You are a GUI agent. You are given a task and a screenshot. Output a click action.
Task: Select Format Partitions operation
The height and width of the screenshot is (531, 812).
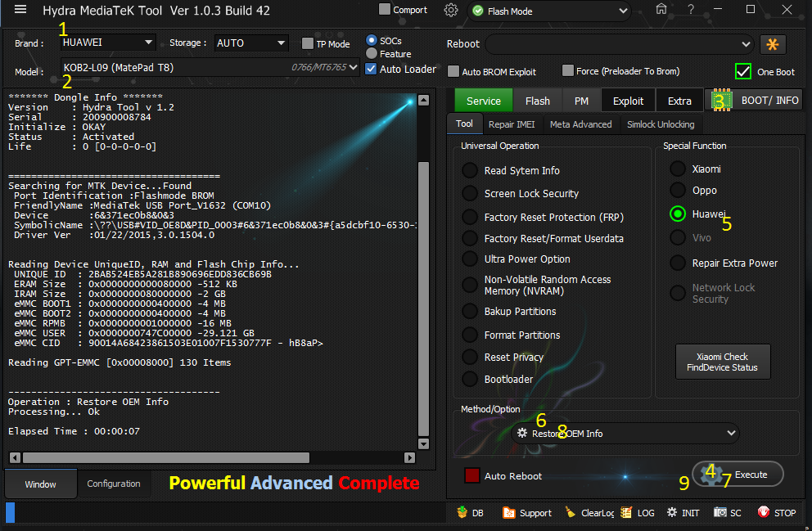point(470,335)
